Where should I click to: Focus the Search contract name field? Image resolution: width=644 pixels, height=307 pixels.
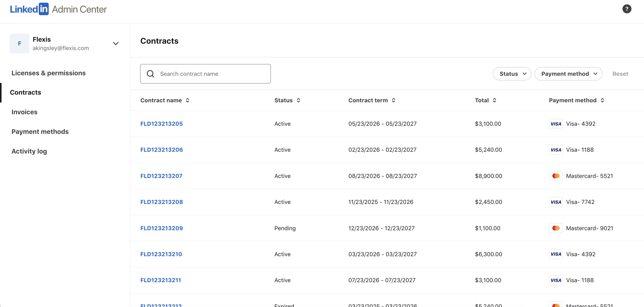(x=205, y=74)
